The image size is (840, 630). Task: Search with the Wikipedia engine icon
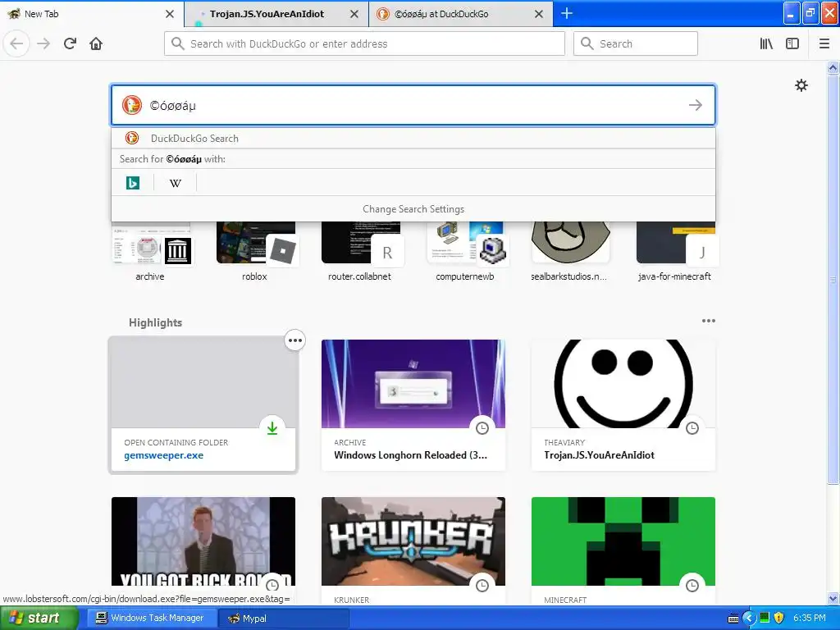coord(176,183)
